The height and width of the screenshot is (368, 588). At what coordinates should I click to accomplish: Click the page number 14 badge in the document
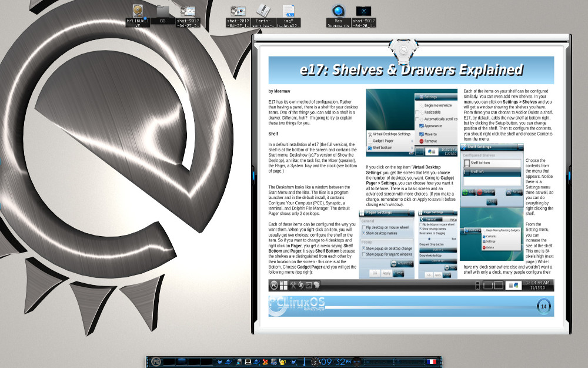tap(544, 306)
